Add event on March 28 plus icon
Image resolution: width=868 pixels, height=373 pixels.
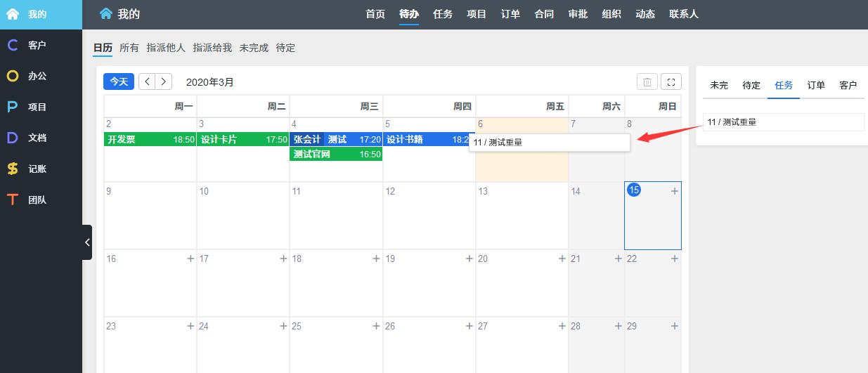(x=618, y=326)
